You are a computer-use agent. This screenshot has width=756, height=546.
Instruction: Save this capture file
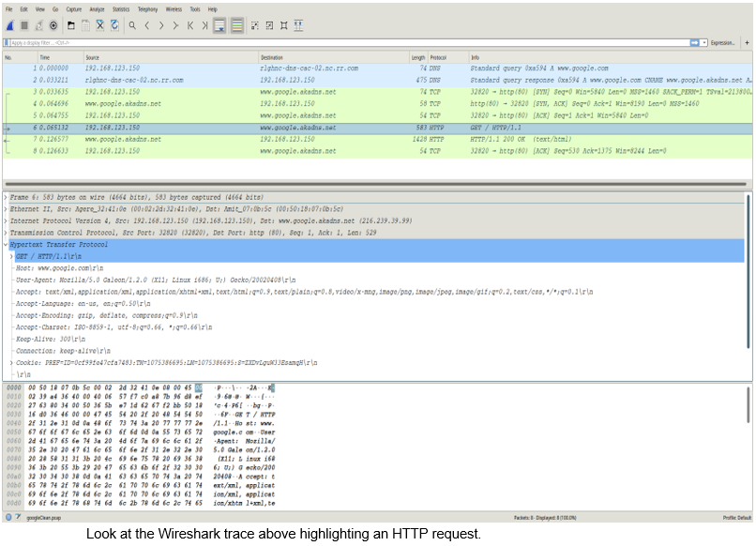(x=85, y=25)
